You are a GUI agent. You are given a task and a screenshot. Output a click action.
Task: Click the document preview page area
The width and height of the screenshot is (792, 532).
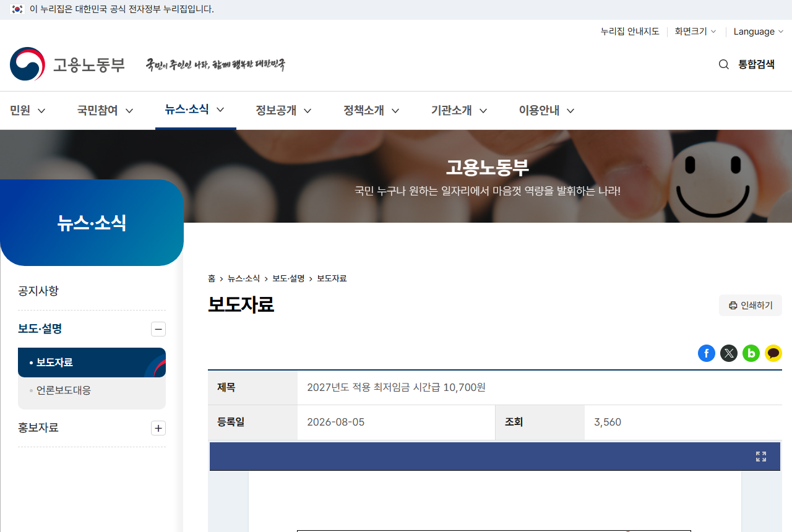pyautogui.click(x=494, y=501)
